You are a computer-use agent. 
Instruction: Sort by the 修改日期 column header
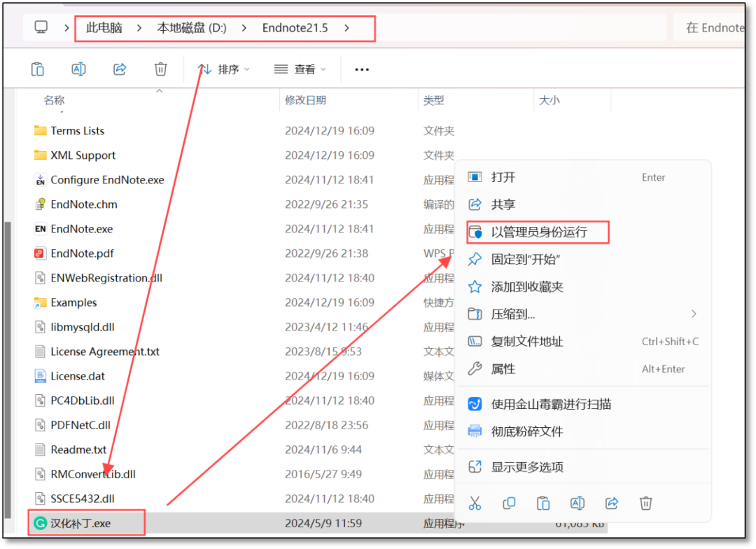pyautogui.click(x=305, y=100)
